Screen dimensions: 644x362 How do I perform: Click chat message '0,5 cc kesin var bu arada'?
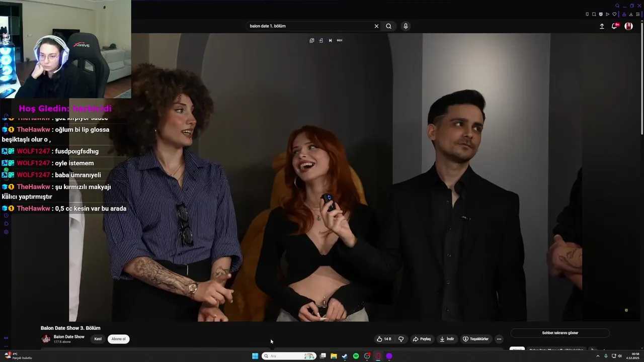(x=91, y=209)
